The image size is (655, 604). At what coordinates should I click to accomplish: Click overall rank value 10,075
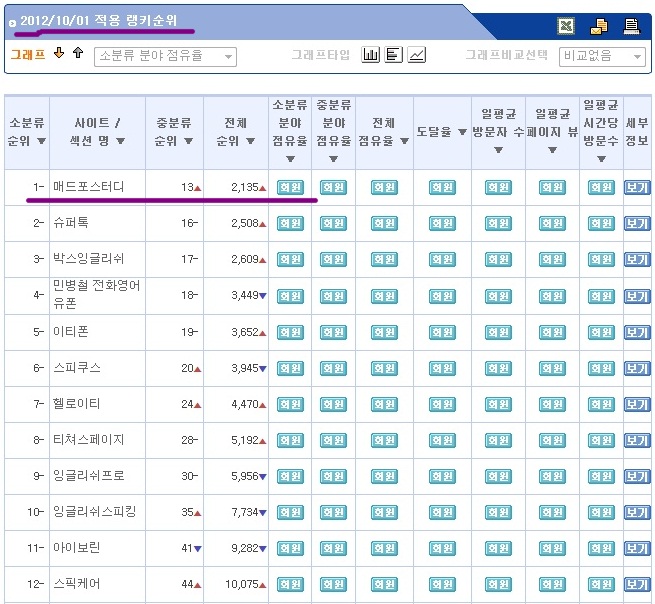[242, 584]
